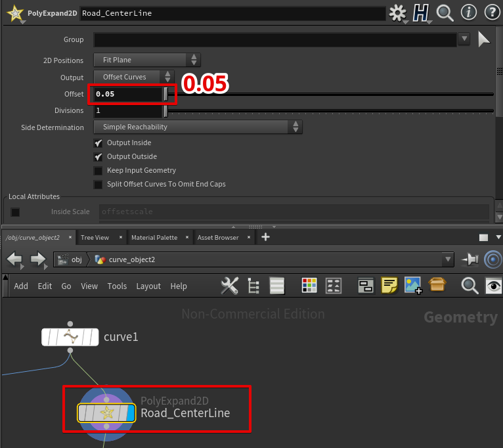The height and width of the screenshot is (448, 503).
Task: Close the Material Palette tab
Action: [x=187, y=237]
